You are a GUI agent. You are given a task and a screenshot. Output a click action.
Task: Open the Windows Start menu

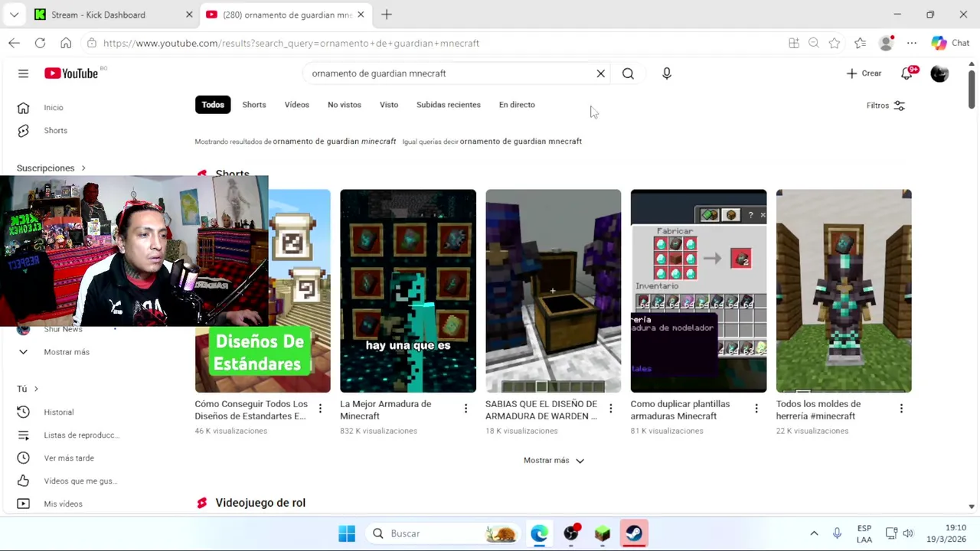pyautogui.click(x=347, y=533)
